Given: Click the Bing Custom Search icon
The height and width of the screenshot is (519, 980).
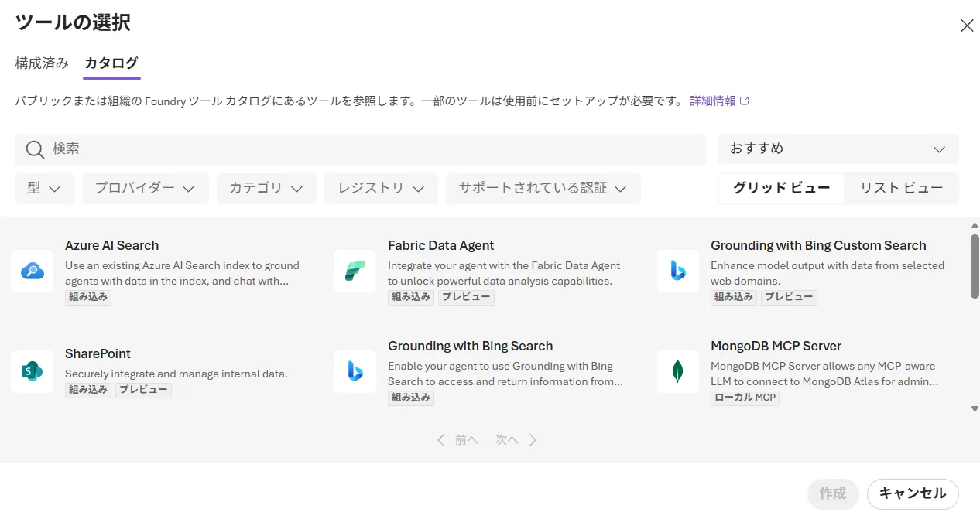Looking at the screenshot, I should tap(678, 271).
